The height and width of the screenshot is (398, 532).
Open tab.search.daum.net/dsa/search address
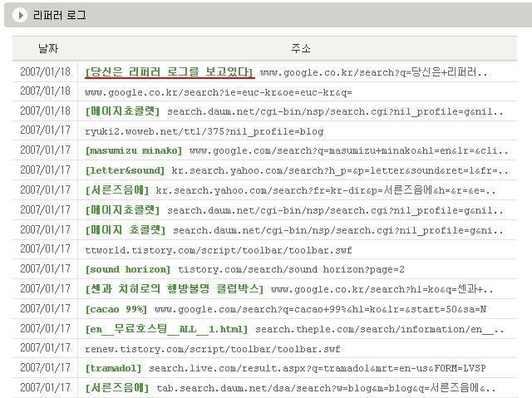[326, 388]
